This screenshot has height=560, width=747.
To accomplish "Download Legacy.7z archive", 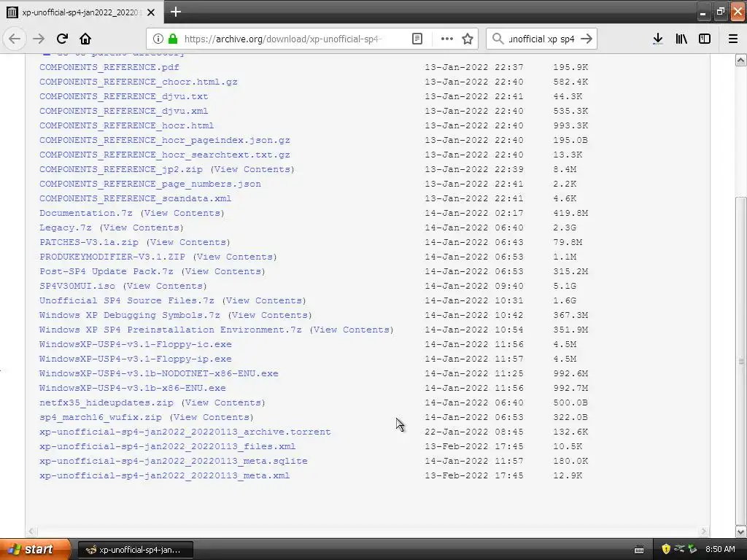I will pos(65,227).
